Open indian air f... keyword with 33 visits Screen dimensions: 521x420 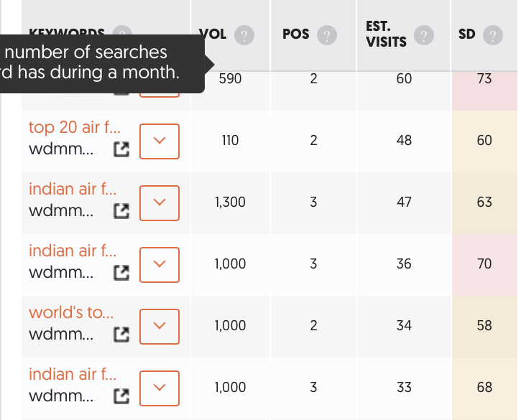[x=73, y=375]
